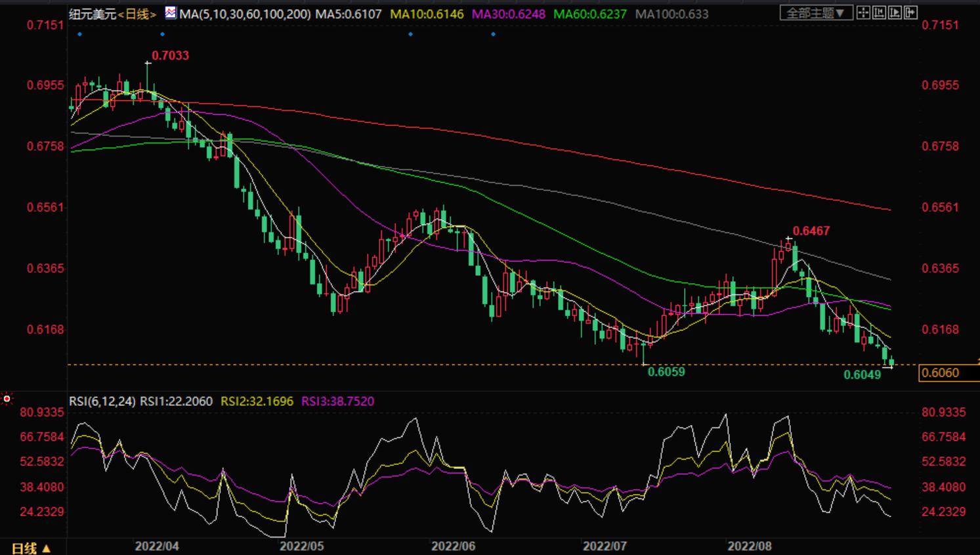Viewport: 980px width, 555px height.
Task: Click the 2022/05 date label
Action: 302,546
